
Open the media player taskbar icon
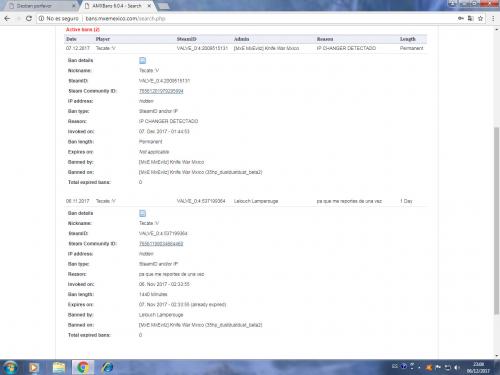click(33, 367)
